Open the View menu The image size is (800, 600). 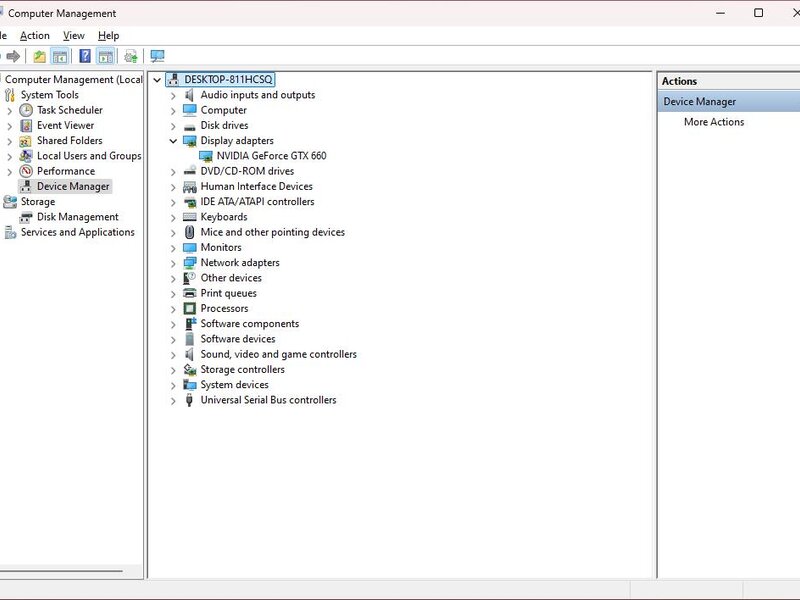point(74,36)
